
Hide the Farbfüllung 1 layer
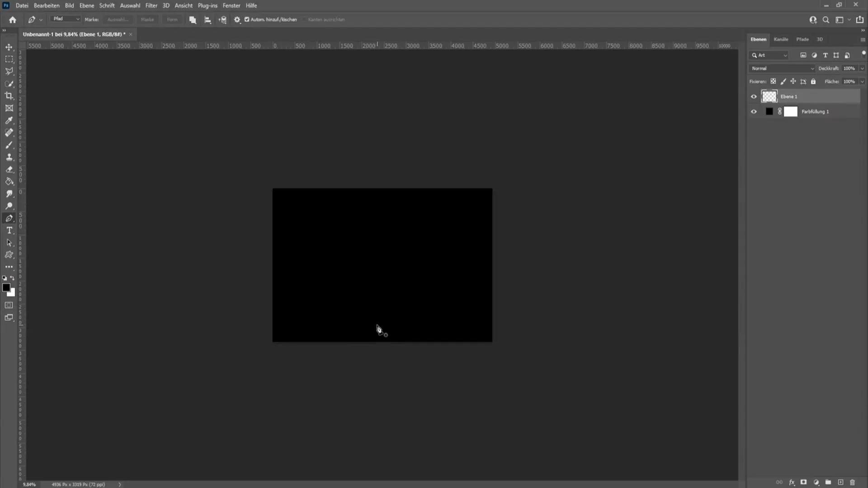[x=754, y=112]
